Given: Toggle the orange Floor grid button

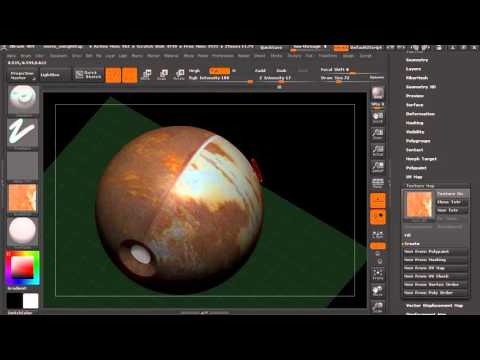Looking at the screenshot, I should pyautogui.click(x=378, y=200).
